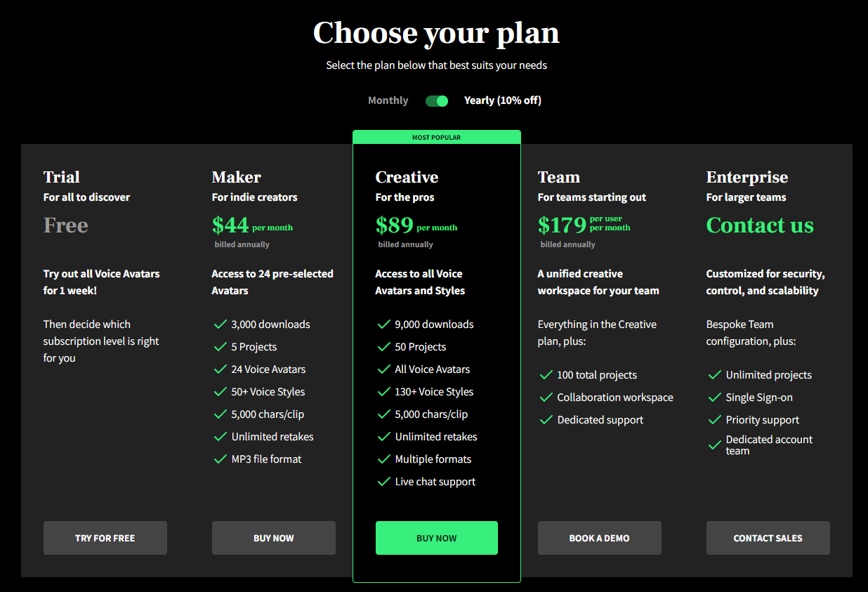
Task: Click the green Contact us heading
Action: click(x=759, y=225)
